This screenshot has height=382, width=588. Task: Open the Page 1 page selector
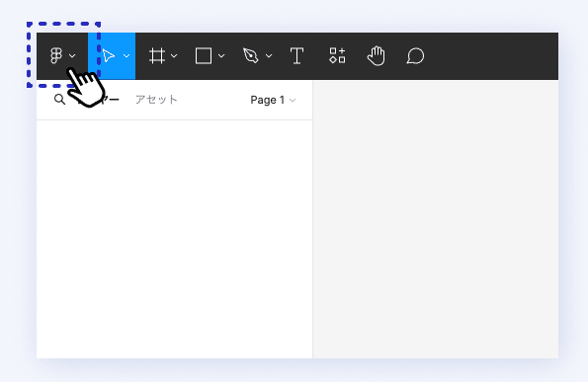[x=273, y=100]
